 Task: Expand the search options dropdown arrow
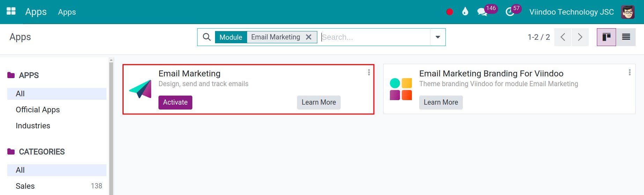tap(438, 37)
